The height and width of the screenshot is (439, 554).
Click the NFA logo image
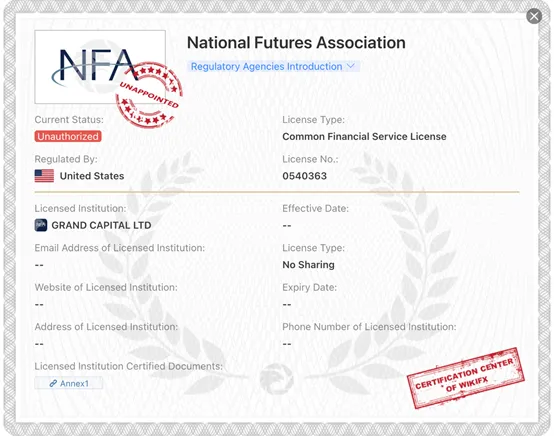(100, 67)
